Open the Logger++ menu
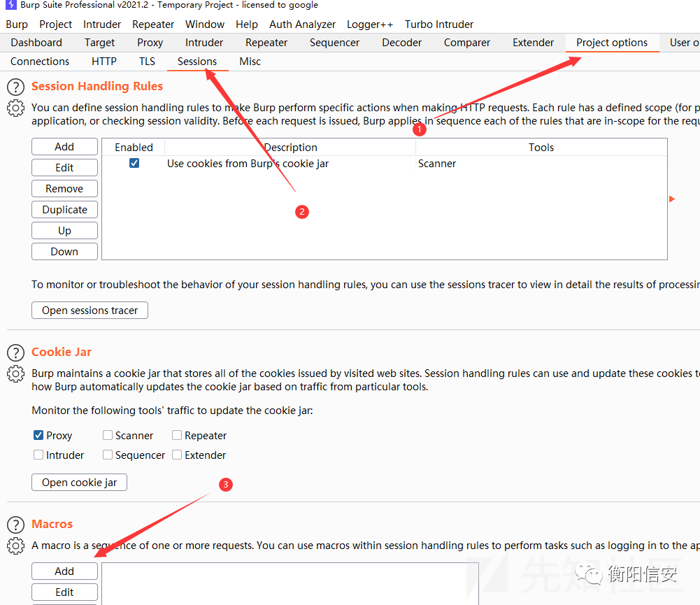Image resolution: width=700 pixels, height=605 pixels. (x=369, y=24)
